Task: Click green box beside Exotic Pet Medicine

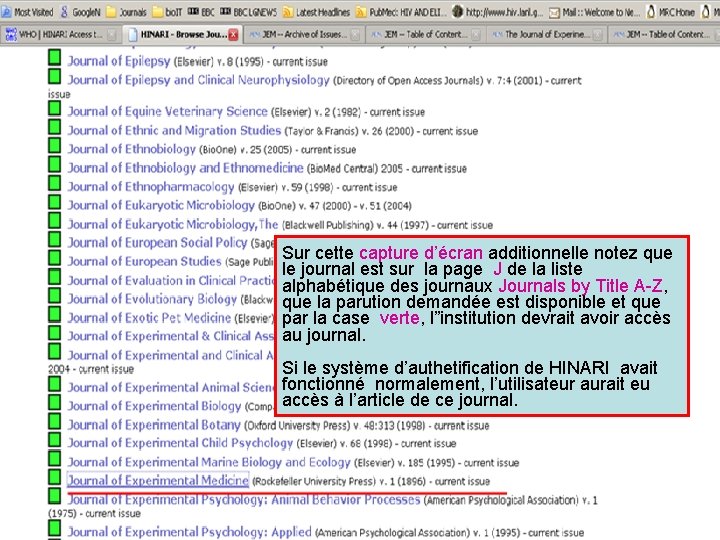Action: (55, 314)
